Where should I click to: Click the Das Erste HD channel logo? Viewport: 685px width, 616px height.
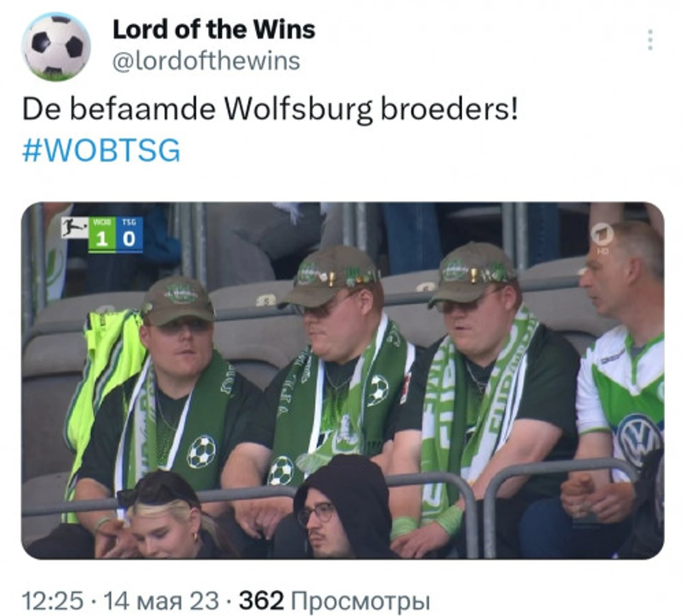[602, 237]
